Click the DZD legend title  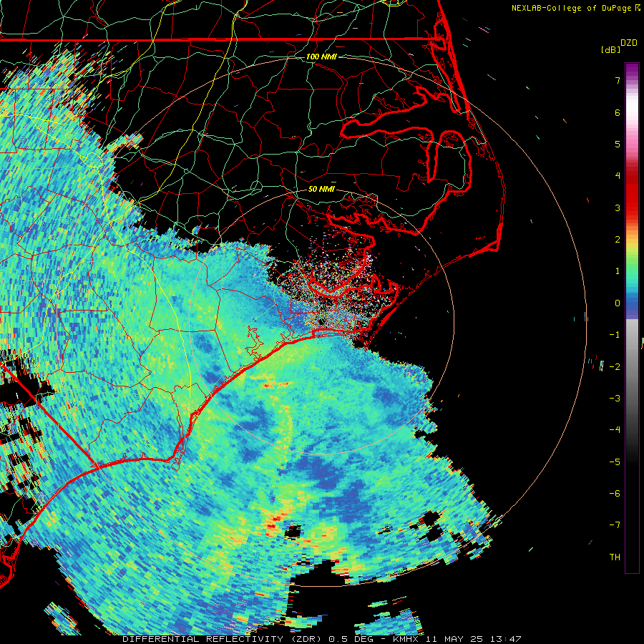pyautogui.click(x=628, y=43)
